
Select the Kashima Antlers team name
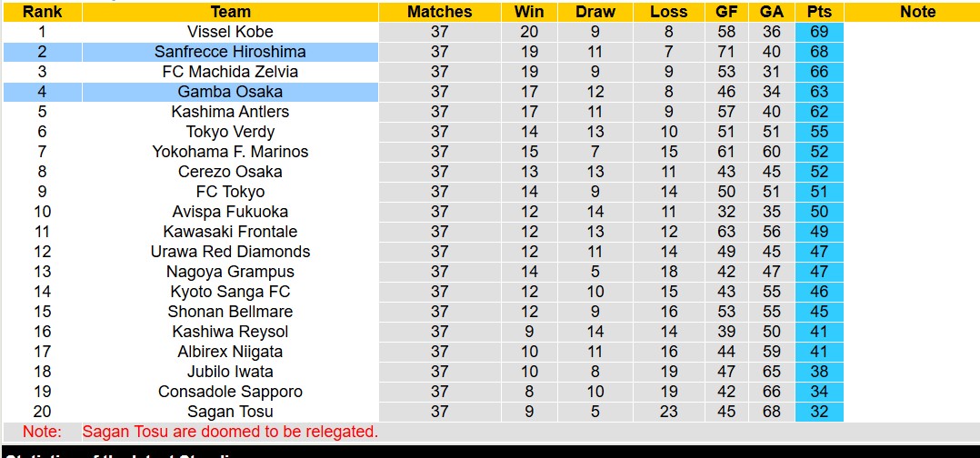pyautogui.click(x=230, y=112)
